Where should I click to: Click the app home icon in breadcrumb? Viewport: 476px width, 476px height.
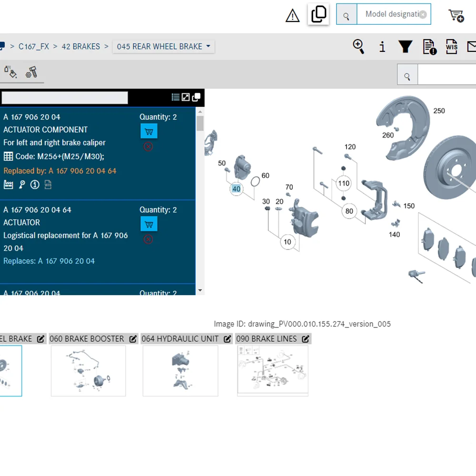[2, 46]
